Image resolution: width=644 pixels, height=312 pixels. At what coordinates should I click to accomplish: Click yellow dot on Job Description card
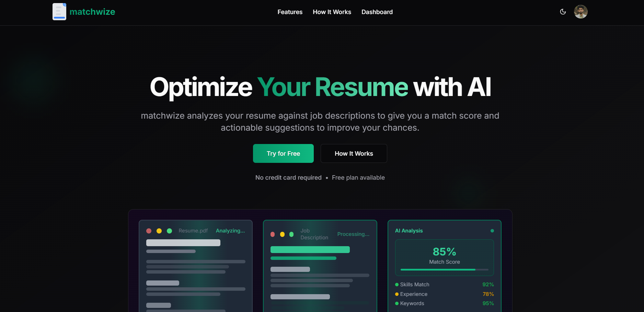pyautogui.click(x=282, y=234)
